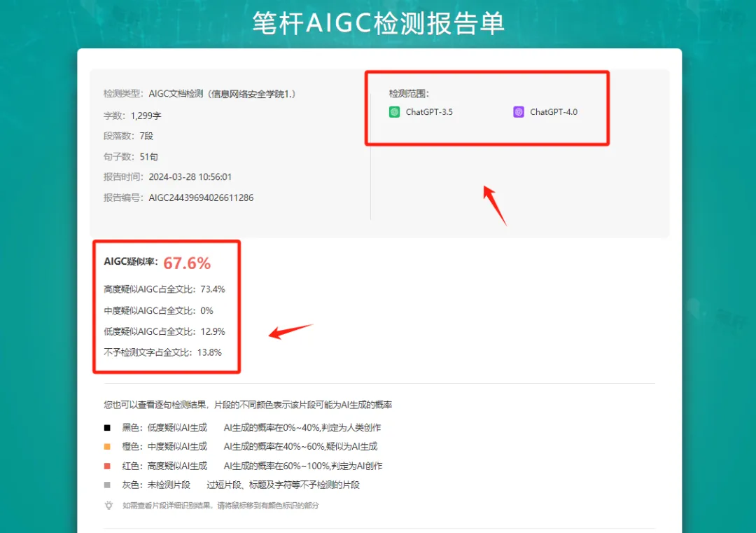Image resolution: width=756 pixels, height=533 pixels.
Task: Click the 67.6% AIGC疑似率 value
Action: point(187,263)
